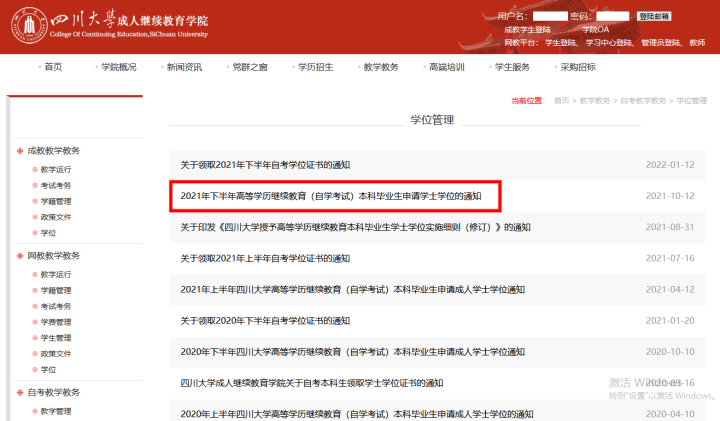The height and width of the screenshot is (421, 720).
Task: Click the date 2020-04-10
Action: tap(670, 414)
